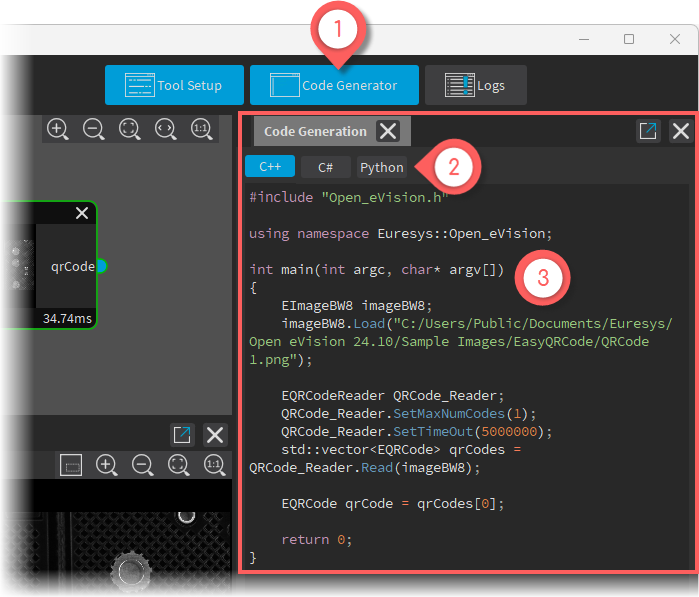Zoom out on the lower image viewer
Viewport: 699px width, 597px height.
pos(143,465)
